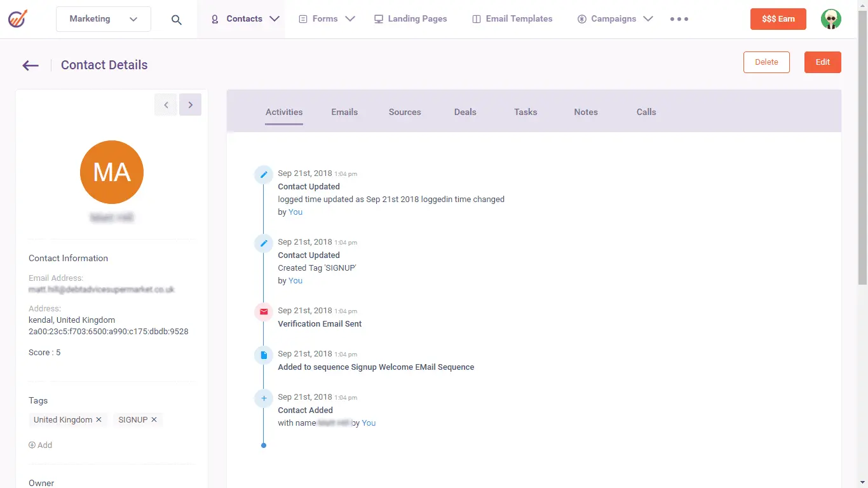Viewport: 868px width, 488px height.
Task: Click the profile avatar at top right
Action: tap(831, 18)
